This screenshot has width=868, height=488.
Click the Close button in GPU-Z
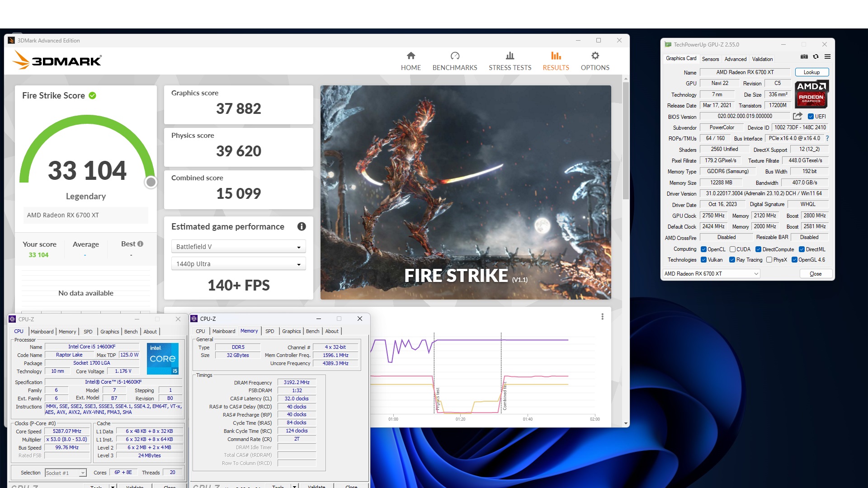[x=816, y=274]
